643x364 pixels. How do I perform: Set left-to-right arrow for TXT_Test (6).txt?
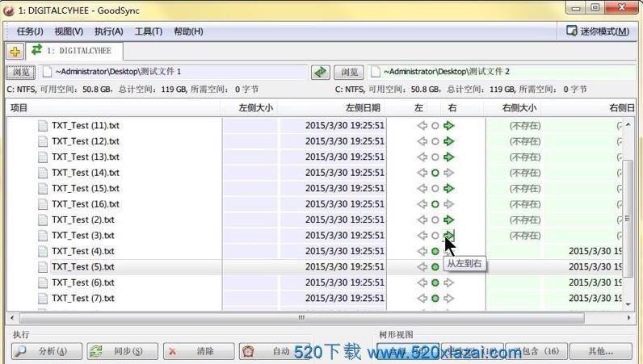449,282
